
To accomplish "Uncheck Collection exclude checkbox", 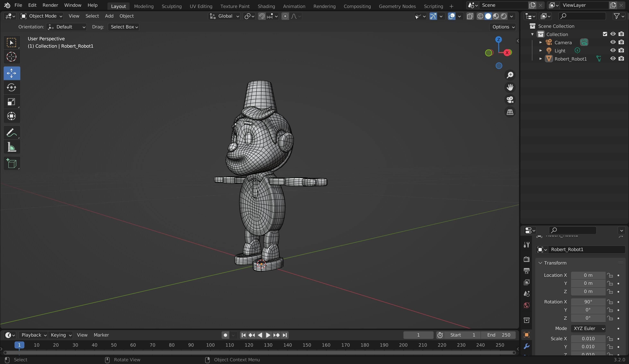I will click(x=605, y=34).
